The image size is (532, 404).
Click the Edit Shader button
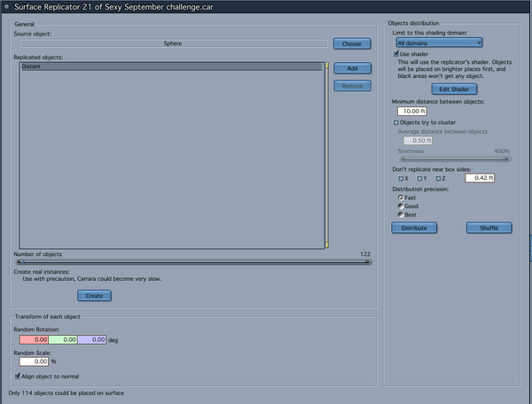coord(454,89)
